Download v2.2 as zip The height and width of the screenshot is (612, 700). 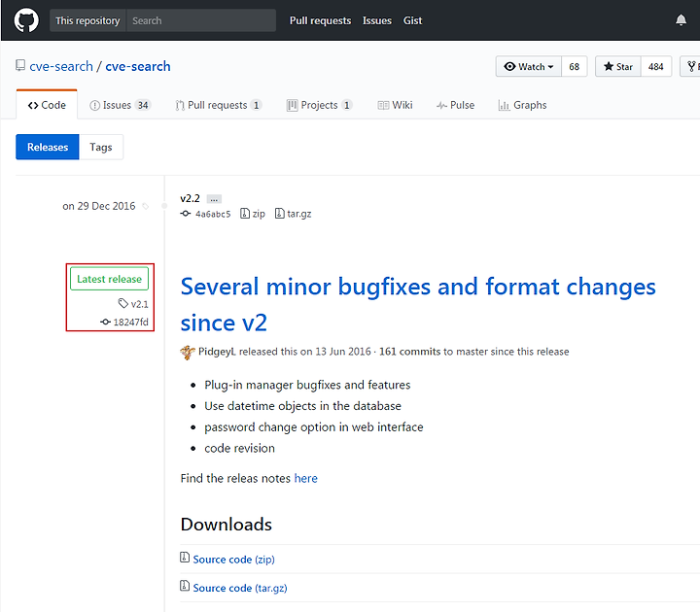pos(253,214)
